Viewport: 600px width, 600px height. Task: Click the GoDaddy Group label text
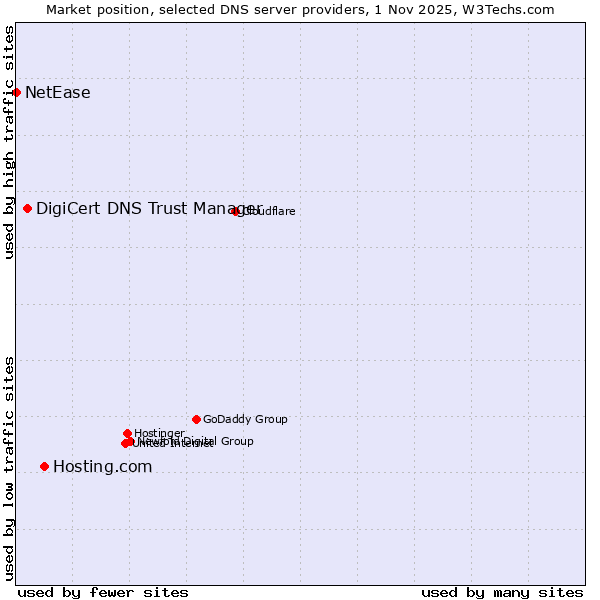click(245, 419)
